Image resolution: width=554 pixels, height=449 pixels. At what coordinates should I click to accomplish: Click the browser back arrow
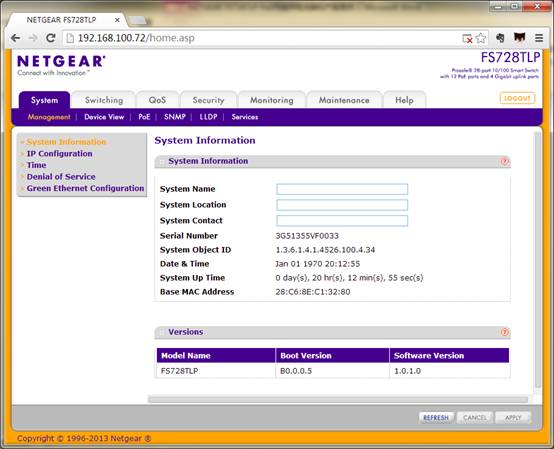[x=16, y=38]
